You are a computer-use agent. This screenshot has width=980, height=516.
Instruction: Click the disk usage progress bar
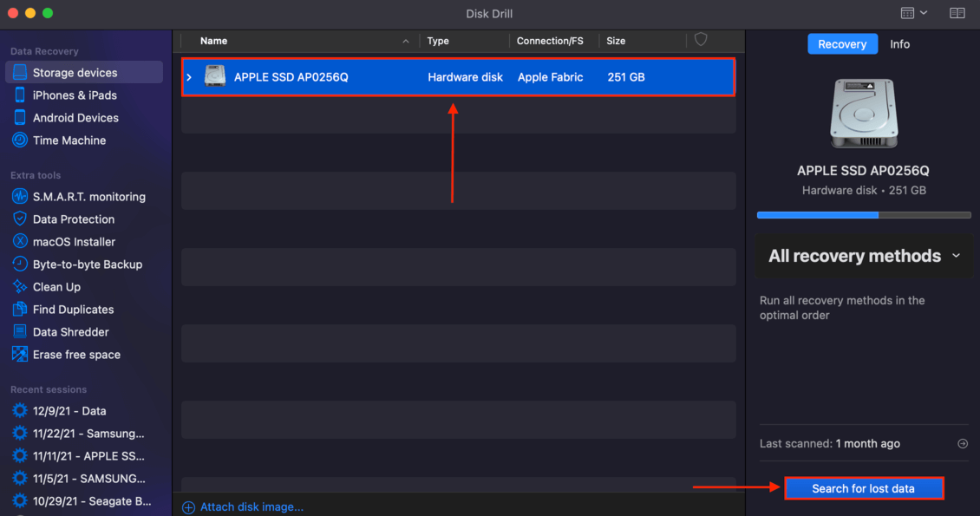tap(864, 215)
